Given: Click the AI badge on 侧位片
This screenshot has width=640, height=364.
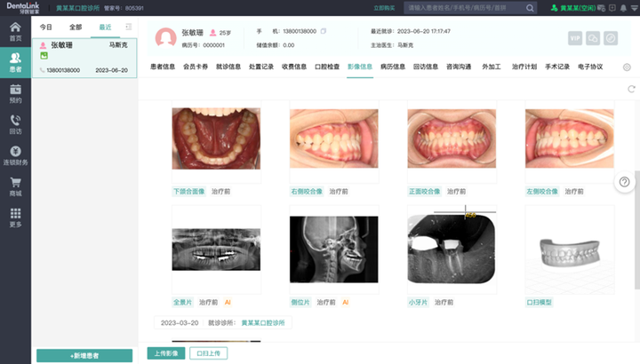Looking at the screenshot, I should pos(345,303).
